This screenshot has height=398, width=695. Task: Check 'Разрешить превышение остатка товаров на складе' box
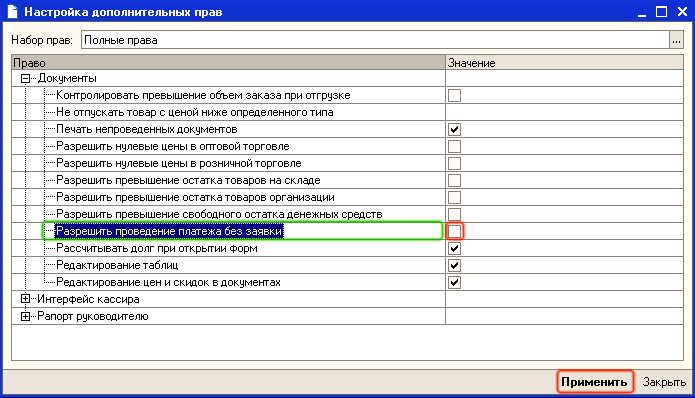454,180
